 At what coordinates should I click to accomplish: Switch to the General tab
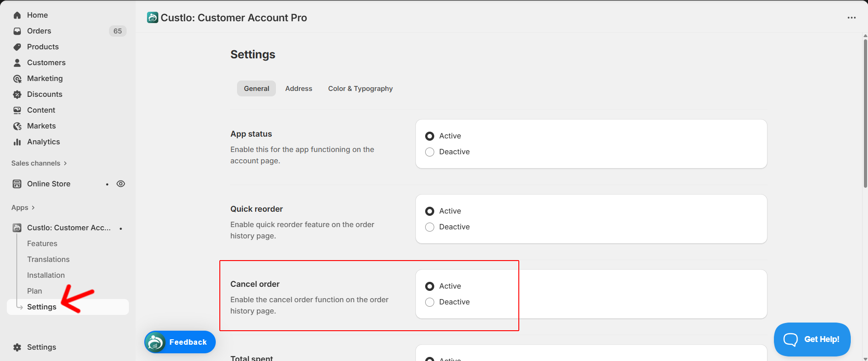click(x=256, y=89)
